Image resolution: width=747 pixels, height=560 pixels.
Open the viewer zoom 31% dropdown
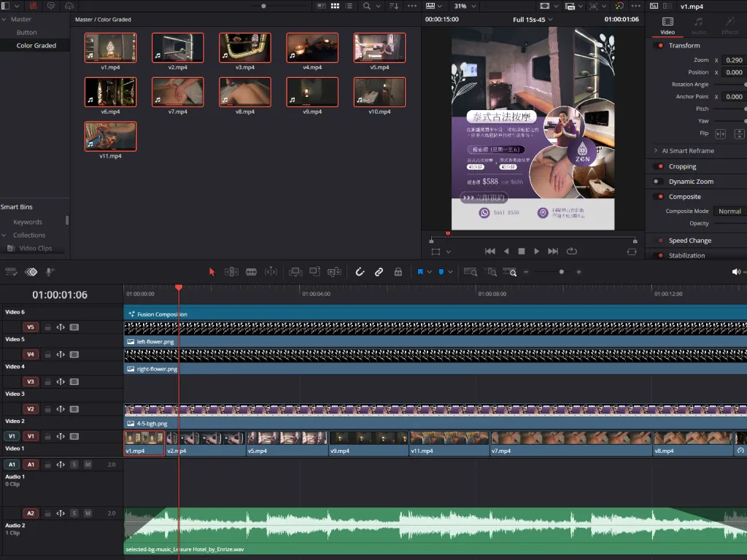click(x=464, y=6)
